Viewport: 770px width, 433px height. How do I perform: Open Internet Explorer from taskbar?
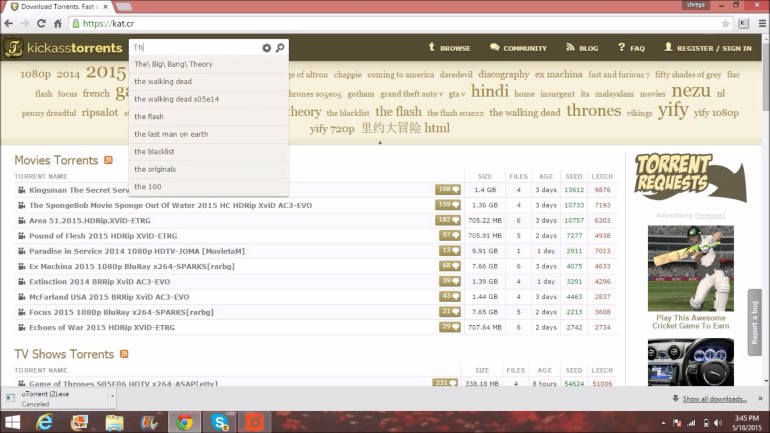(x=45, y=422)
